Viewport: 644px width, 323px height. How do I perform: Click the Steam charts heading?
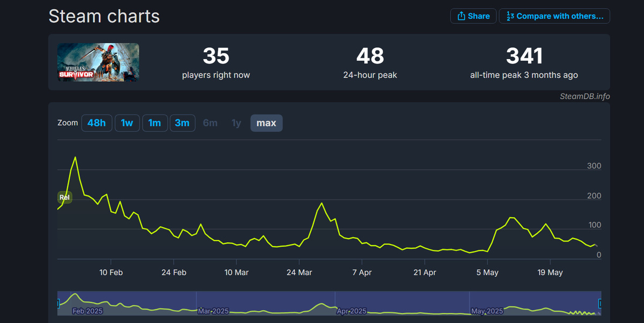point(104,16)
